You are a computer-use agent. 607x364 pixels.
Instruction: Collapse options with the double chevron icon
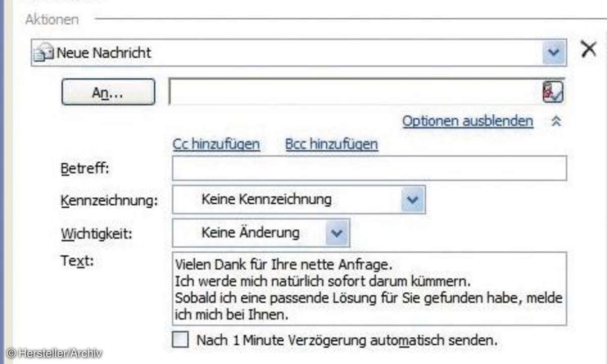coord(556,121)
